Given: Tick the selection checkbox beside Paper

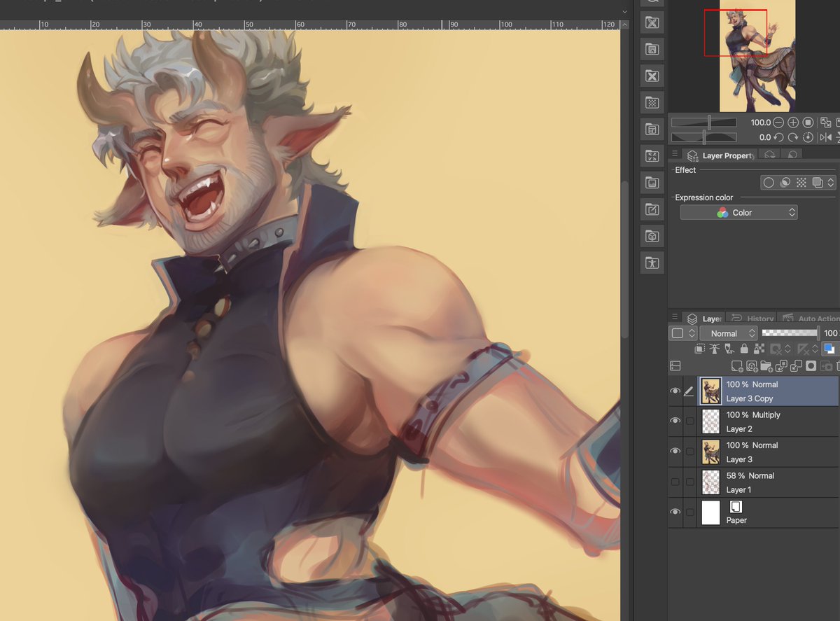Looking at the screenshot, I should click(x=689, y=512).
